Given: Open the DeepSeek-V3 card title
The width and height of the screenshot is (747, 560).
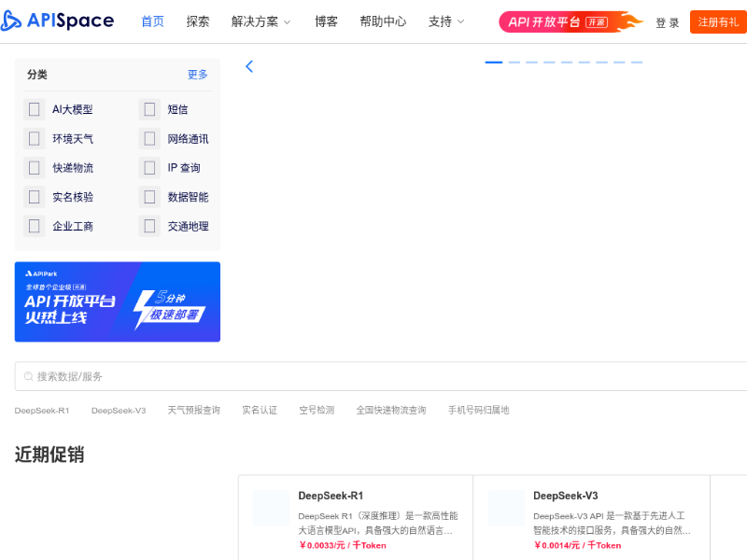Looking at the screenshot, I should coord(566,496).
